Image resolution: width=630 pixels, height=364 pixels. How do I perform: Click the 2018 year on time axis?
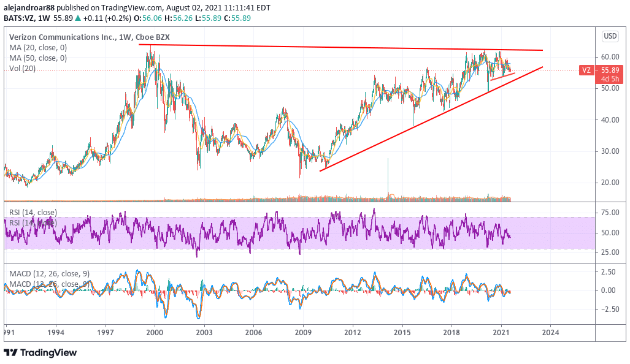click(451, 332)
